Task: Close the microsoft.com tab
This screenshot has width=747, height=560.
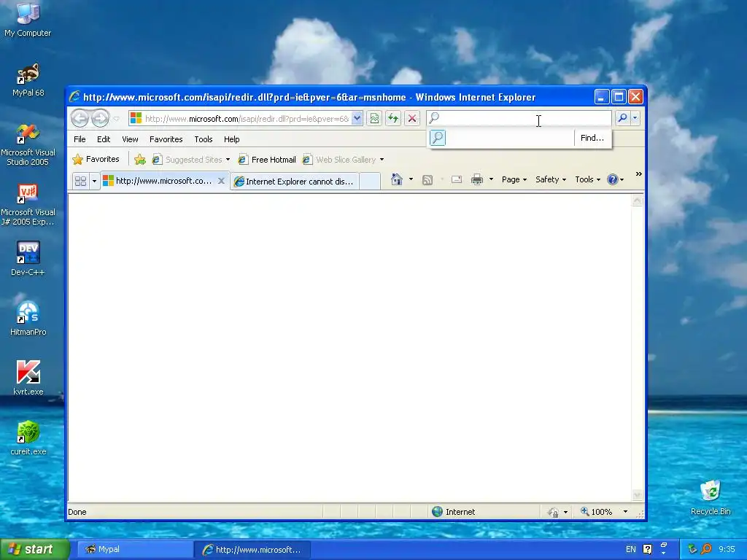Action: tap(221, 181)
